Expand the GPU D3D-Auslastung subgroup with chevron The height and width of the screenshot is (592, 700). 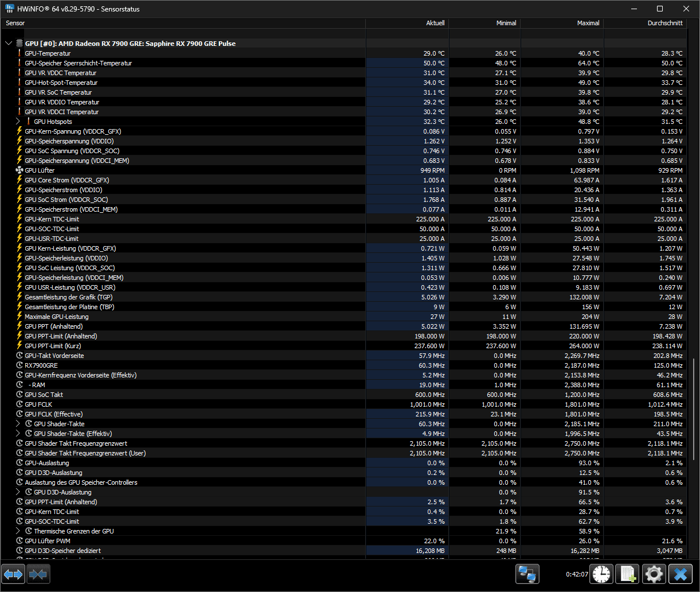(x=18, y=492)
